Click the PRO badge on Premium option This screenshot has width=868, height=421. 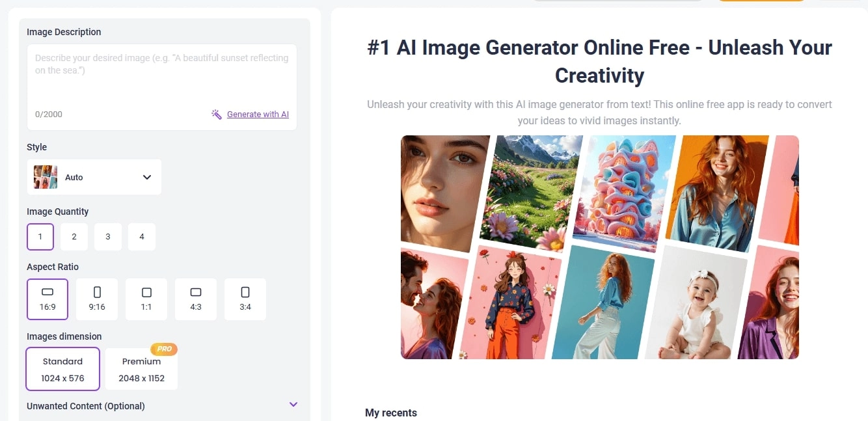[x=164, y=349]
